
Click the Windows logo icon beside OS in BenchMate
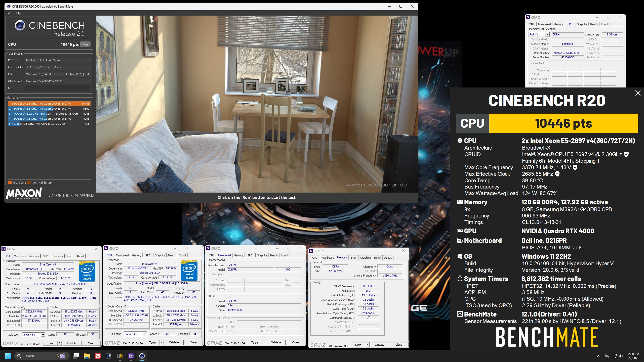tap(460, 256)
